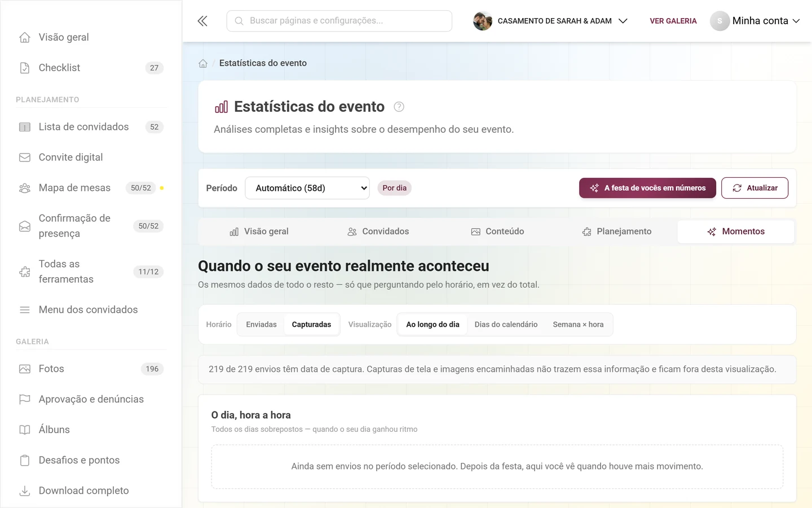Select Capturadas time option
This screenshot has width=812, height=508.
(311, 325)
